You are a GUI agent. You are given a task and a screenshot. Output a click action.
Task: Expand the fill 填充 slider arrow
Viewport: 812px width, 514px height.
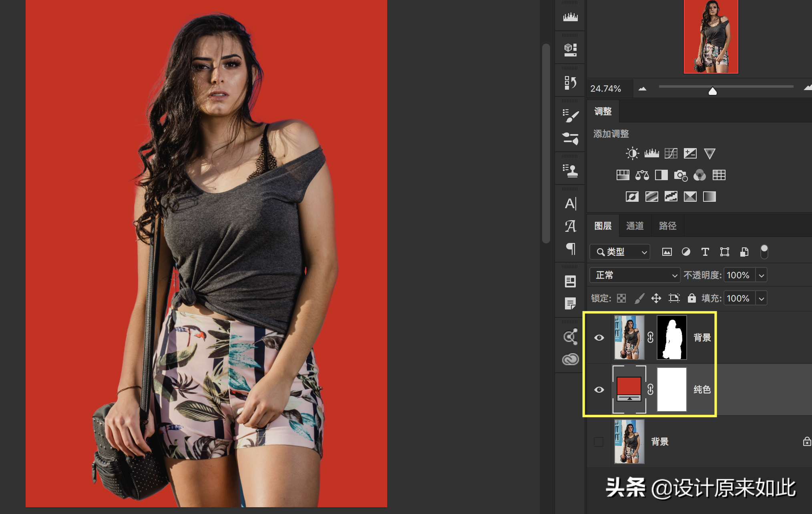point(761,299)
